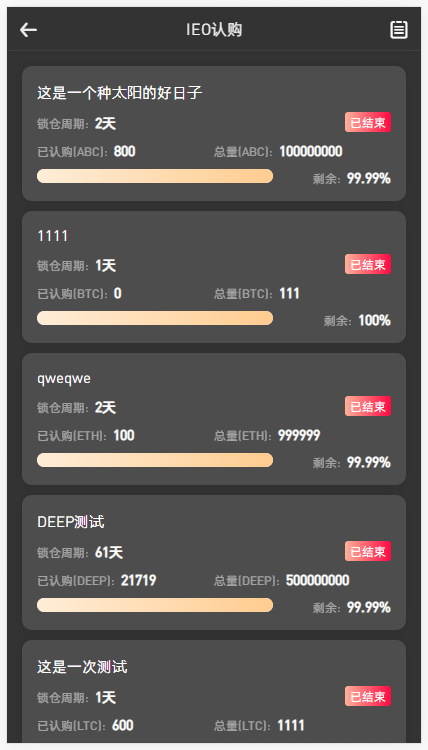
Task: Click 已结束 badge on DEEP测试 project
Action: coord(368,551)
